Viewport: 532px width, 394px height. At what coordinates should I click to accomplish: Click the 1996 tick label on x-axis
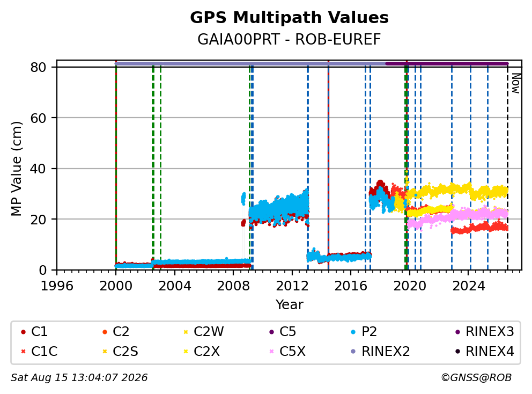pyautogui.click(x=57, y=286)
